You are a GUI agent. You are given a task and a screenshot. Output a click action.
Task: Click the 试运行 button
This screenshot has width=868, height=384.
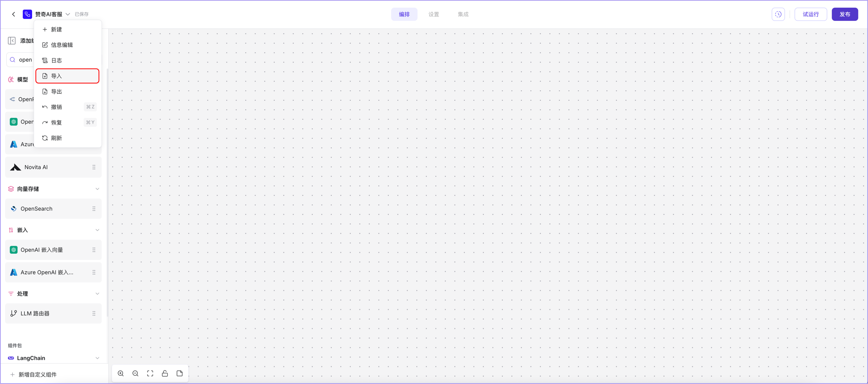[x=811, y=14]
